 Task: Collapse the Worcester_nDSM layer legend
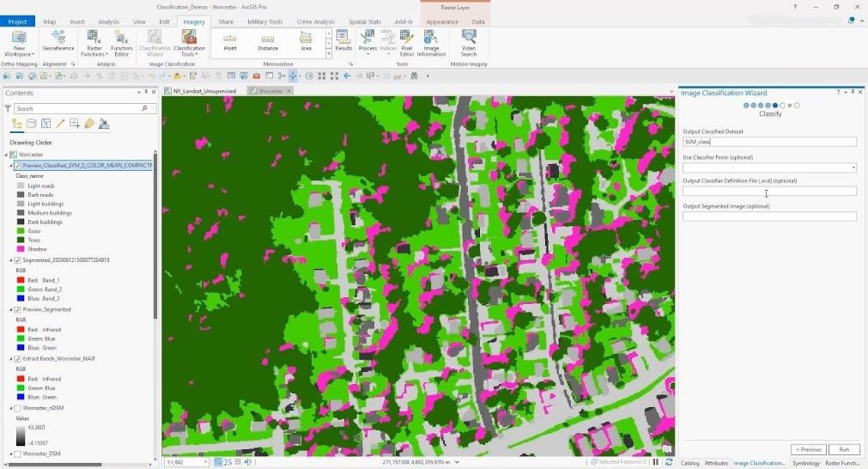point(11,408)
